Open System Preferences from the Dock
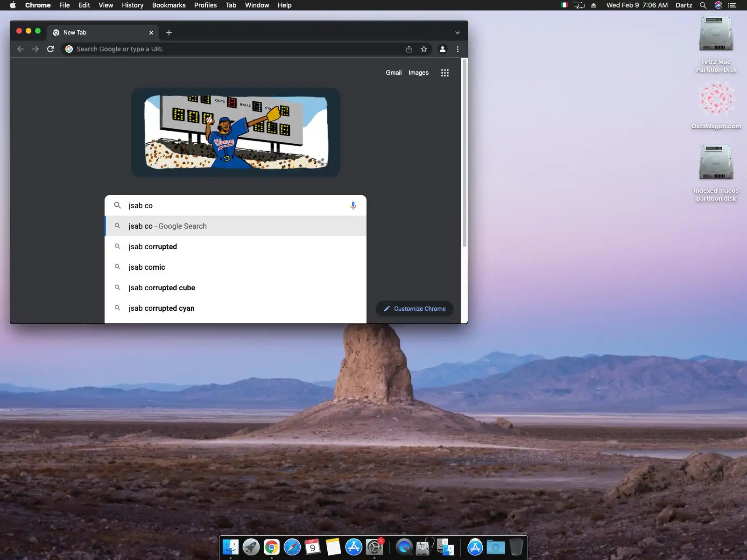 coord(374,547)
